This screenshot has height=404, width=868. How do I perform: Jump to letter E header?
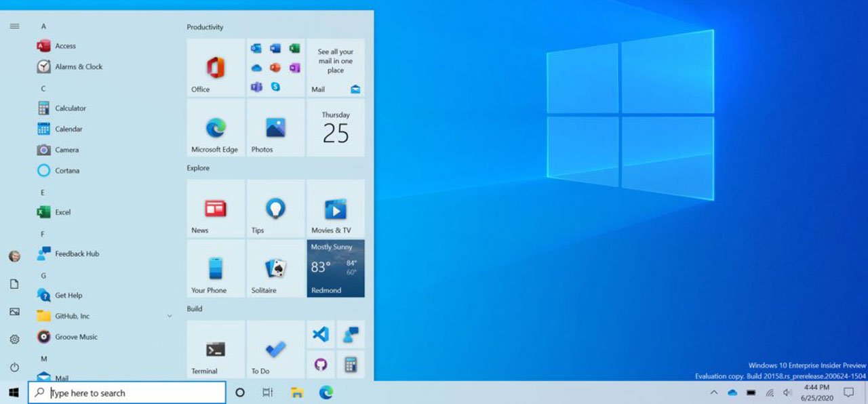point(43,193)
